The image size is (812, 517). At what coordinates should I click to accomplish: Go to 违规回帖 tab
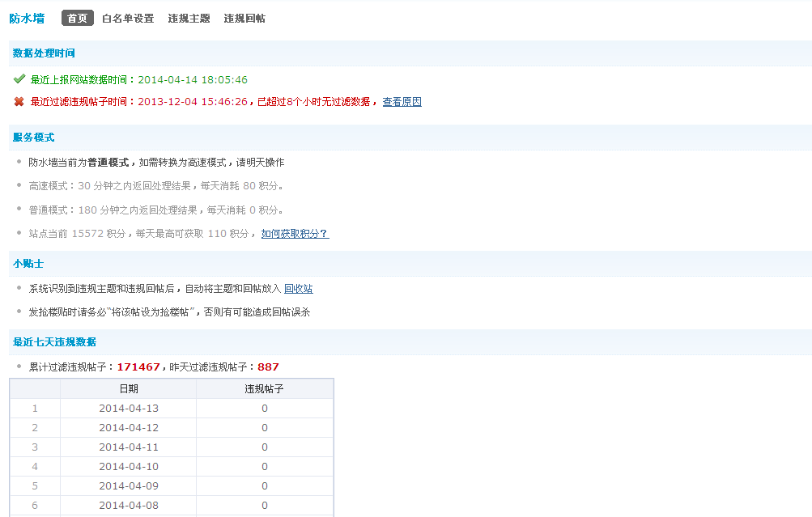pos(244,18)
